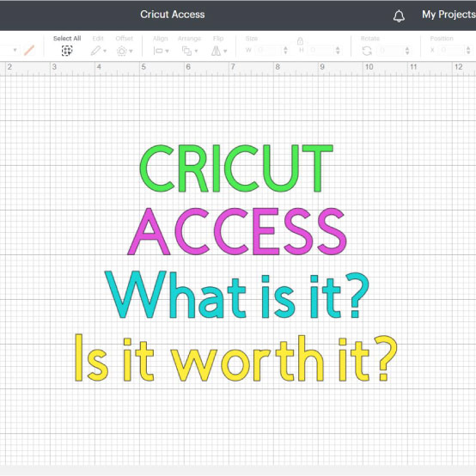Viewport: 476px width, 476px height.
Task: Expand the Offset dropdown arrow
Action: coord(131,51)
